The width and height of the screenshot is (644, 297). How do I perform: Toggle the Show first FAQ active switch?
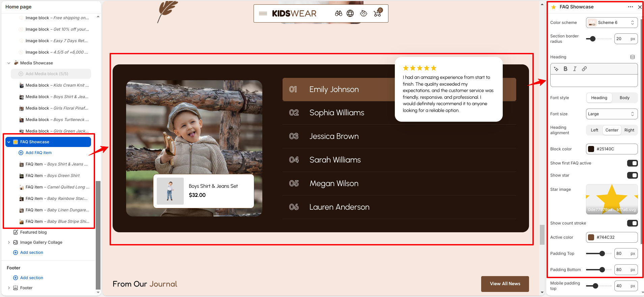tap(633, 163)
